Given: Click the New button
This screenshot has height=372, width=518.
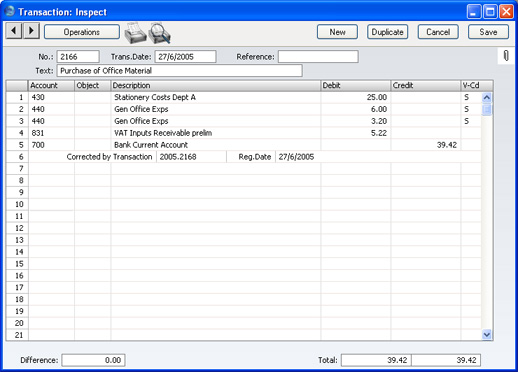Looking at the screenshot, I should pos(337,32).
